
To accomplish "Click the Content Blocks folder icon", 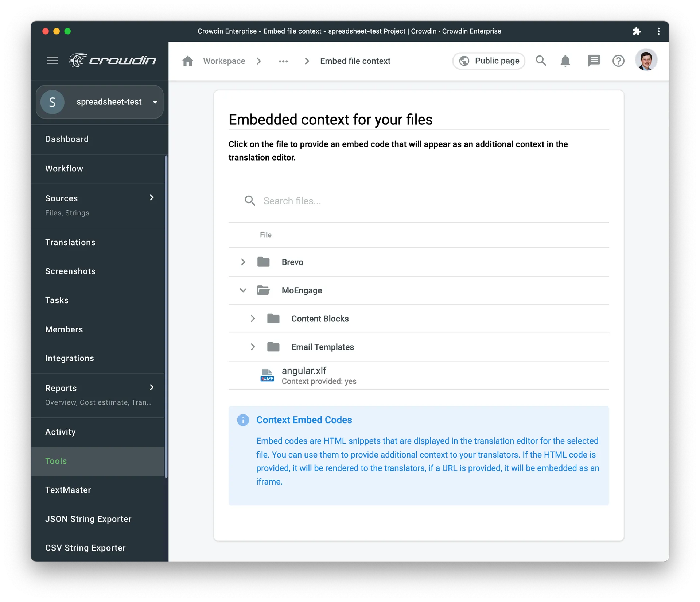I will click(273, 319).
